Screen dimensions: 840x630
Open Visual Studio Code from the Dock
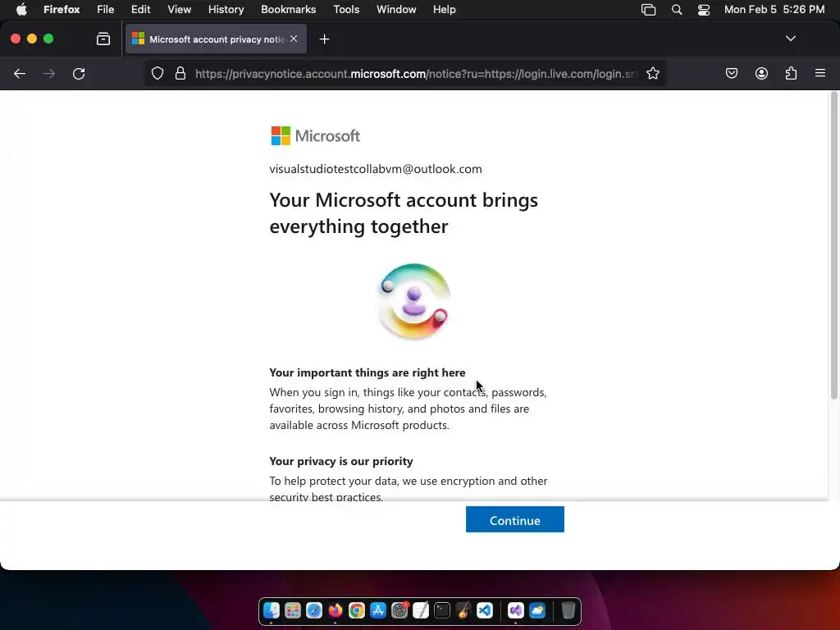pos(485,610)
